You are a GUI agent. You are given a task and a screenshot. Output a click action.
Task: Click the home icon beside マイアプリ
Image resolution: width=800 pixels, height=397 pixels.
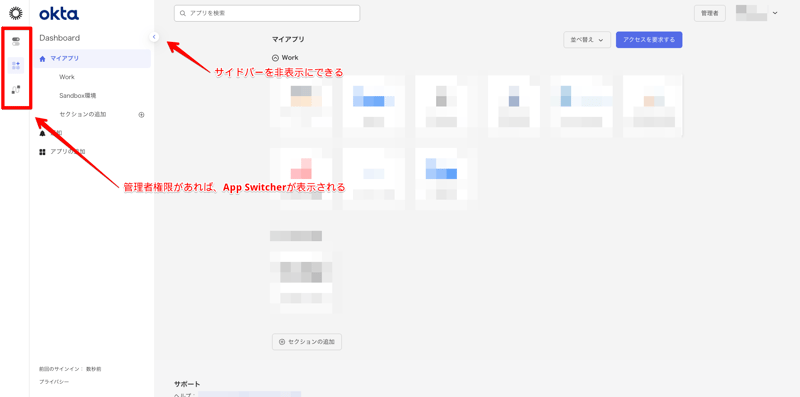(42, 59)
